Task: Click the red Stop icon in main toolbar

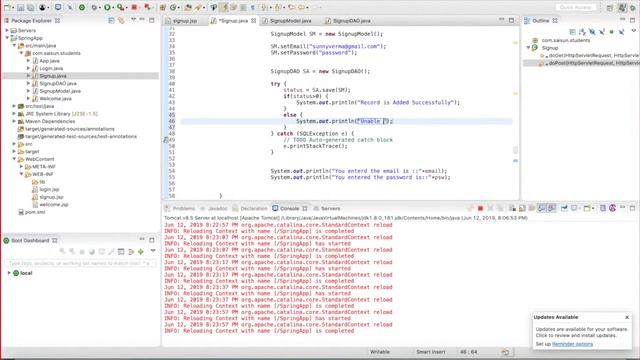Action: pyautogui.click(x=134, y=7)
